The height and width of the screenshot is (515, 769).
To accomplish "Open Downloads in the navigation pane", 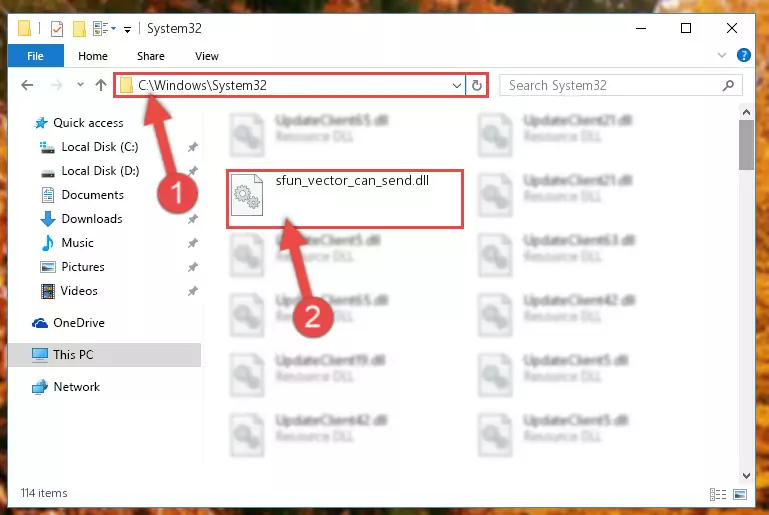I will click(x=92, y=219).
